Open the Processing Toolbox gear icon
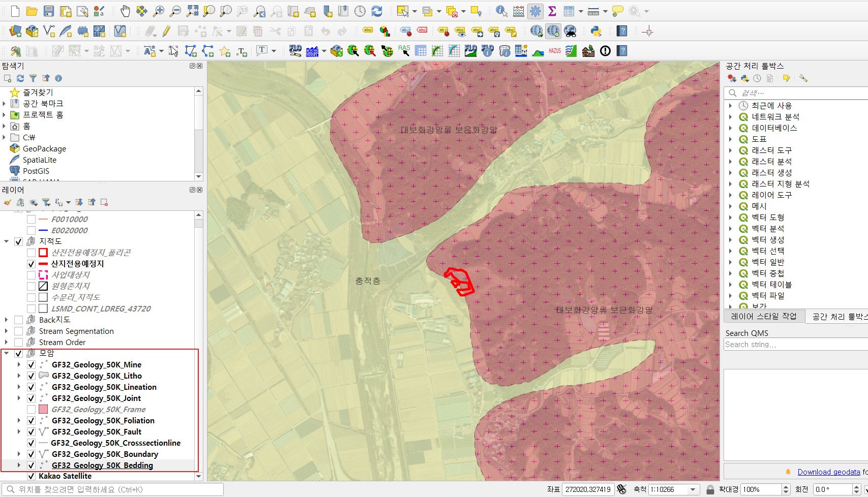Image resolution: width=868 pixels, height=497 pixels. tap(535, 11)
